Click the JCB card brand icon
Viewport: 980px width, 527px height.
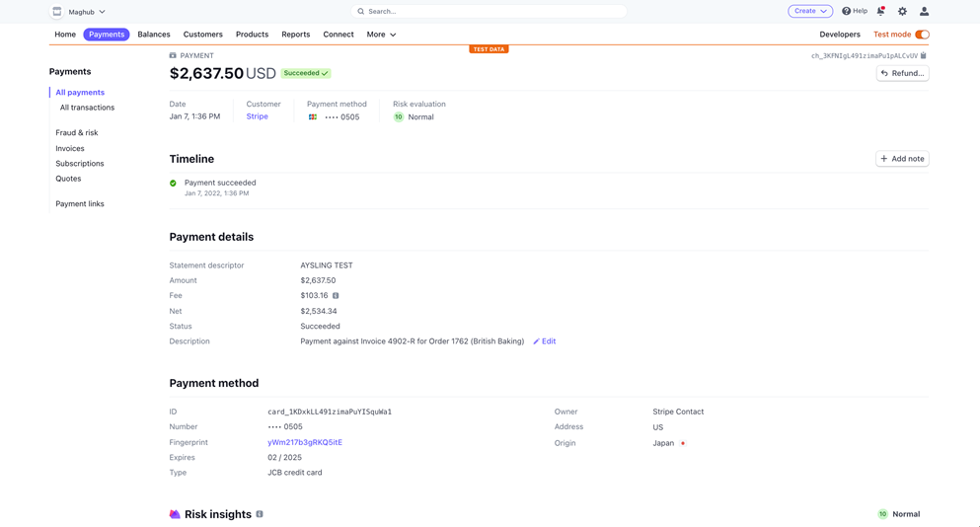pos(313,117)
